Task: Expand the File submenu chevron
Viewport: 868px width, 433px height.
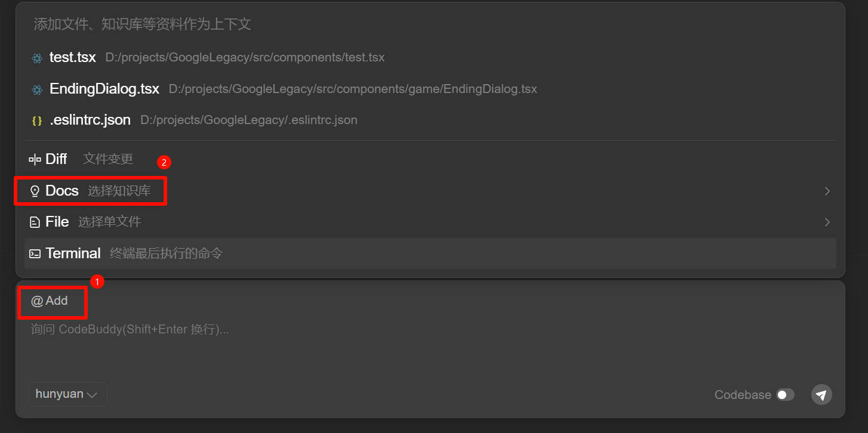Action: (x=827, y=222)
